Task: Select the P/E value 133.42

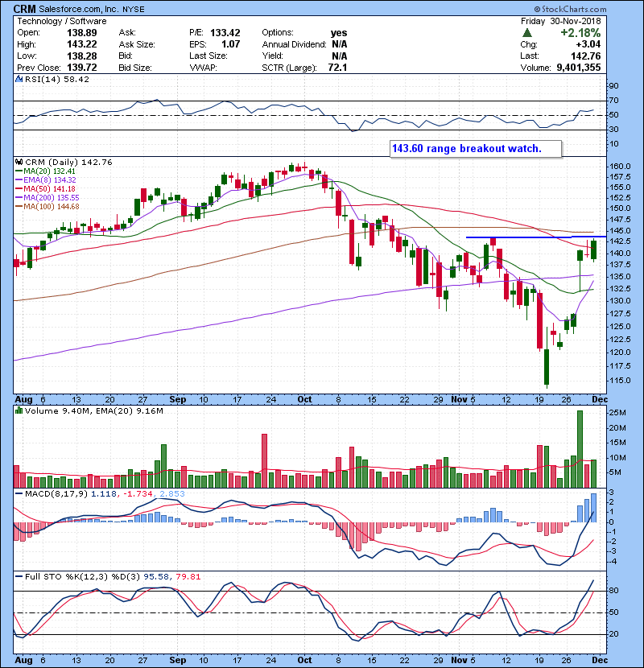Action: tap(225, 33)
